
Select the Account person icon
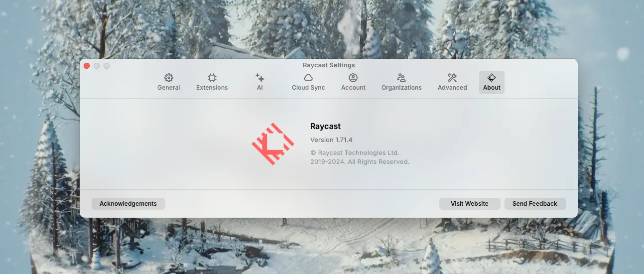pyautogui.click(x=353, y=78)
